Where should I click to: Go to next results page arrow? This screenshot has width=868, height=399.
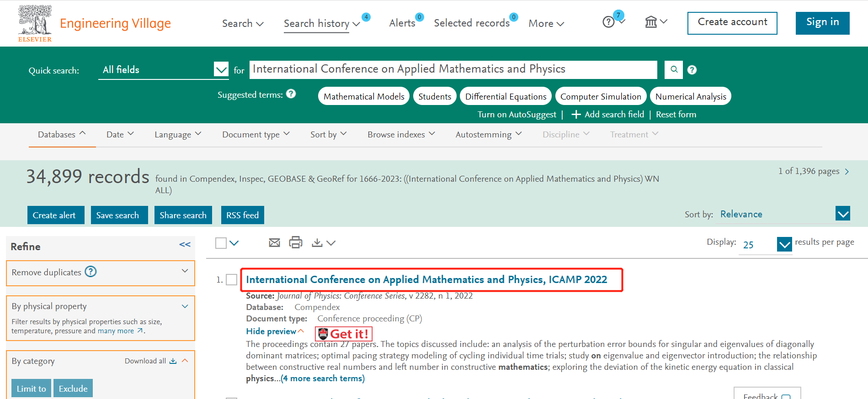click(847, 172)
